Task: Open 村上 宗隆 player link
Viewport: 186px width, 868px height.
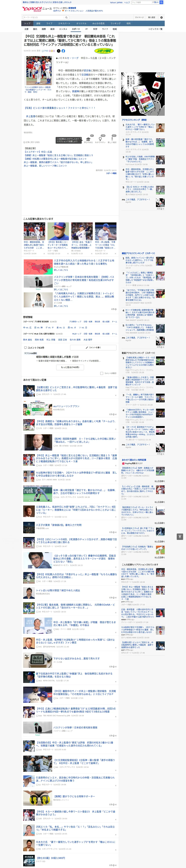Action: click(x=51, y=340)
